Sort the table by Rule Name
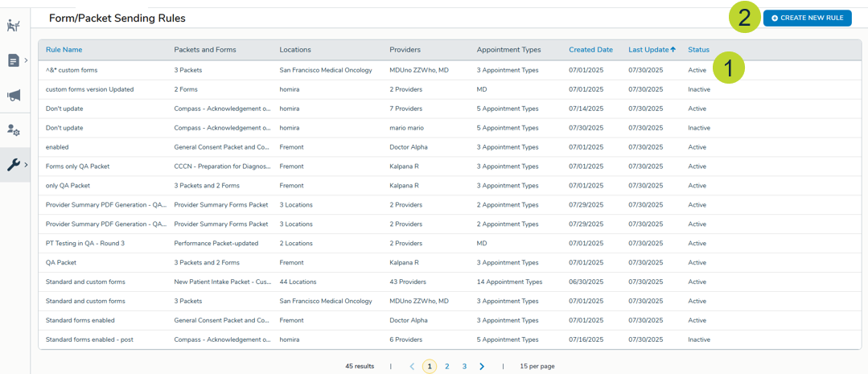This screenshot has width=868, height=374. pos(64,50)
